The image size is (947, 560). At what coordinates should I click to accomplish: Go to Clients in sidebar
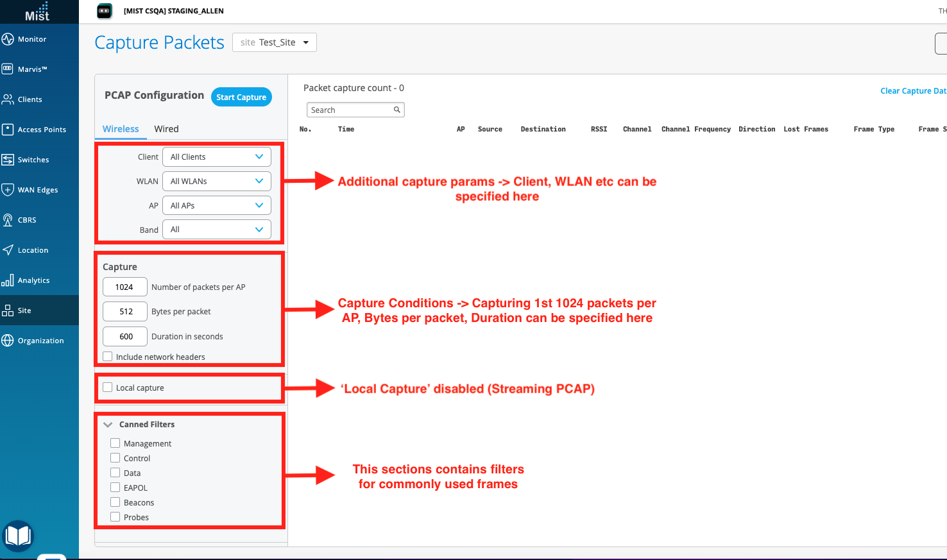point(8,99)
